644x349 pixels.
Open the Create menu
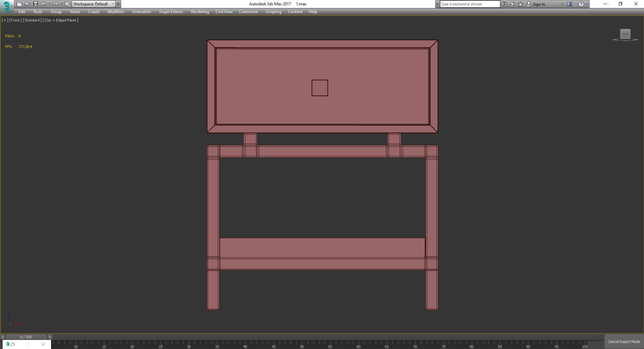point(94,12)
